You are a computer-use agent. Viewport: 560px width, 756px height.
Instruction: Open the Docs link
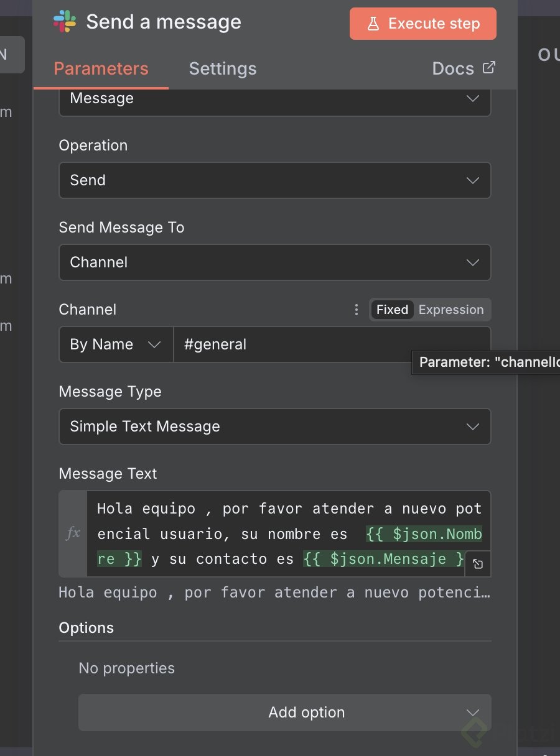coord(453,68)
